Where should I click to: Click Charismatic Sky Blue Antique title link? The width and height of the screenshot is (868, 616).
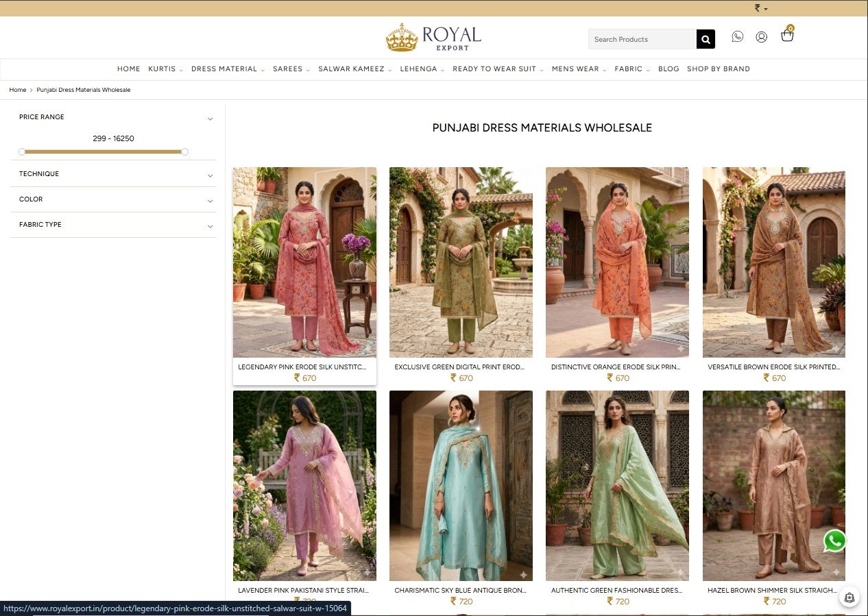(x=459, y=591)
